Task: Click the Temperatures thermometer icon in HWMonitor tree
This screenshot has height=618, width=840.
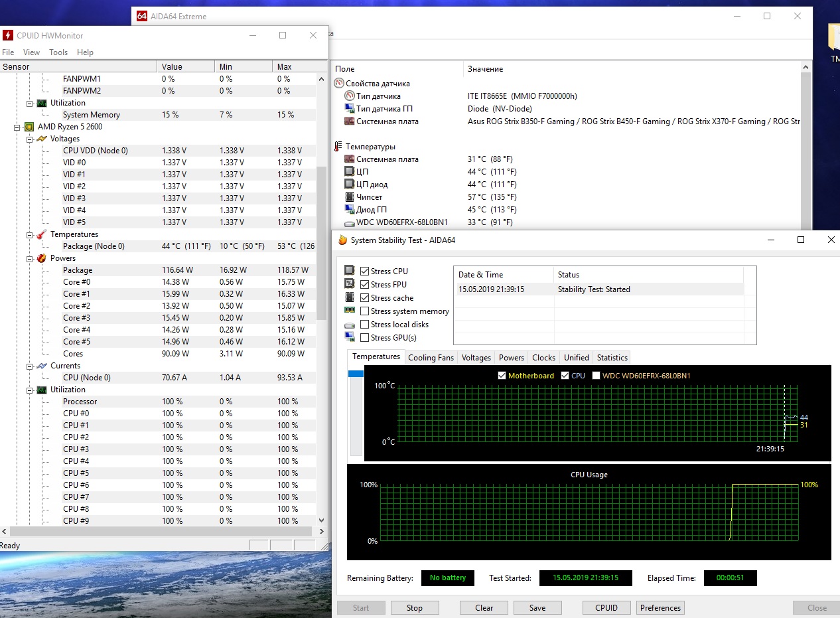Action: (x=41, y=234)
